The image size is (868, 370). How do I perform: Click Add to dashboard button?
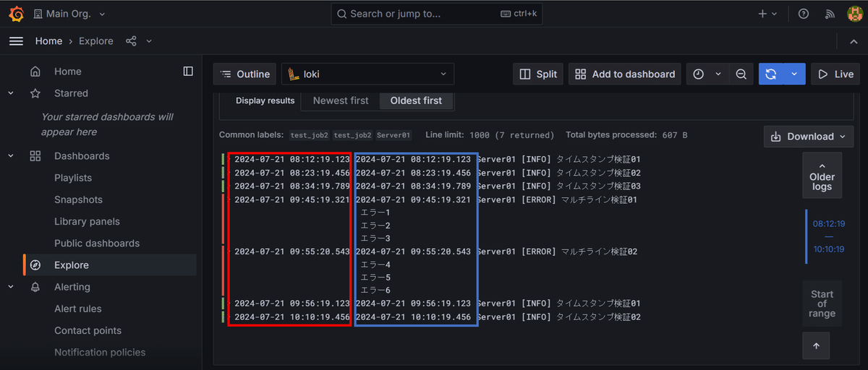click(x=625, y=74)
